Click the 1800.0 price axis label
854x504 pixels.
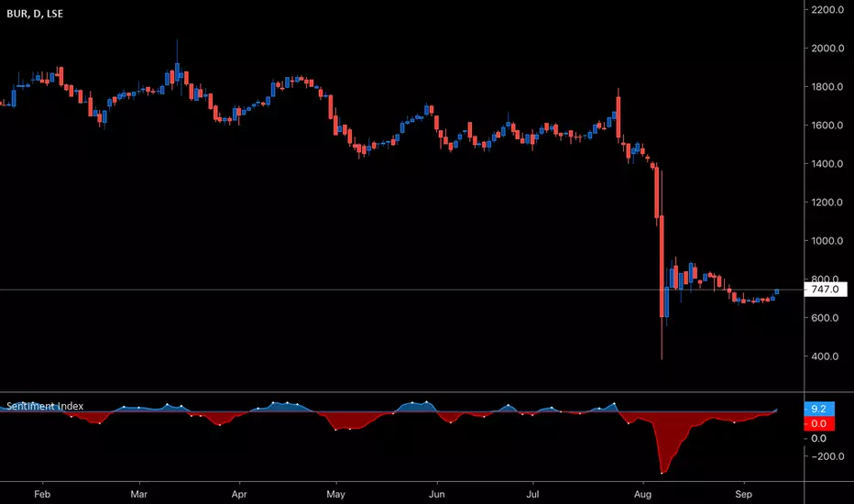tap(827, 87)
